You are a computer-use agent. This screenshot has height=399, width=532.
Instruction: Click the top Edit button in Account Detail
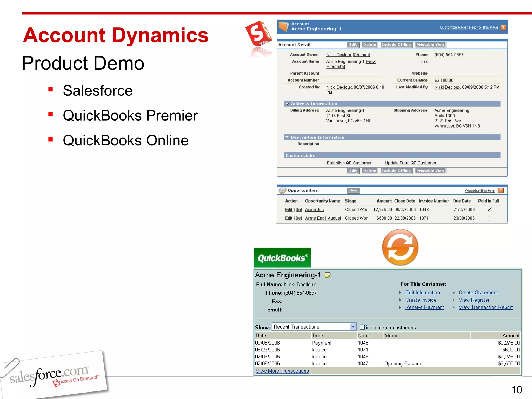point(353,45)
